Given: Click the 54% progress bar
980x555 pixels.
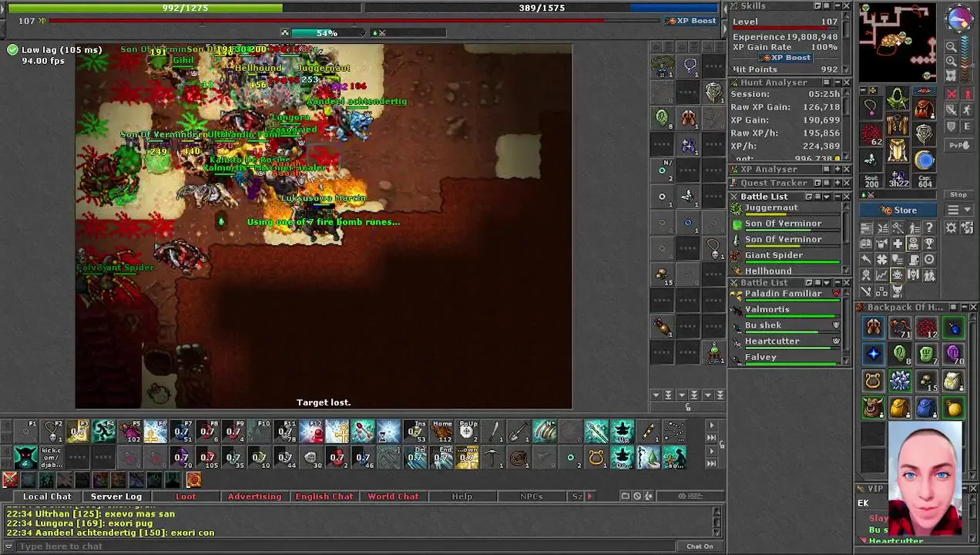Looking at the screenshot, I should [328, 33].
